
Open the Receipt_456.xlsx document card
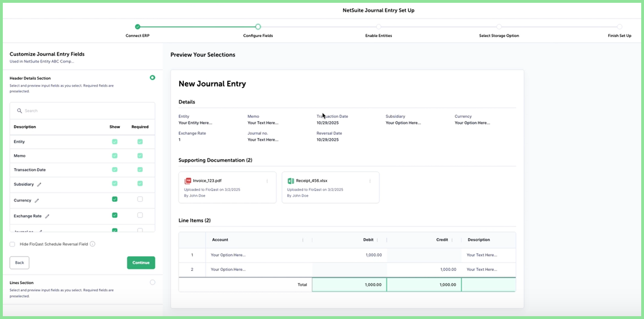pyautogui.click(x=330, y=187)
